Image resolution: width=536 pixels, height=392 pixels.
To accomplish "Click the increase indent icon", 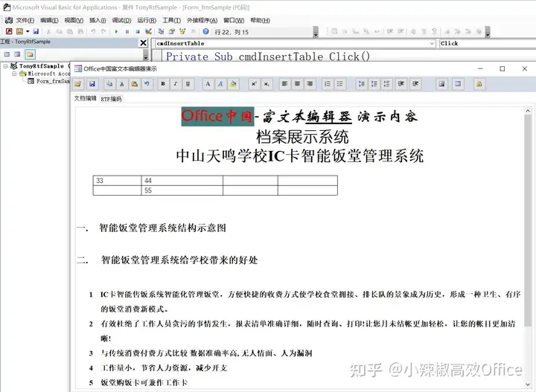I will coord(415,84).
